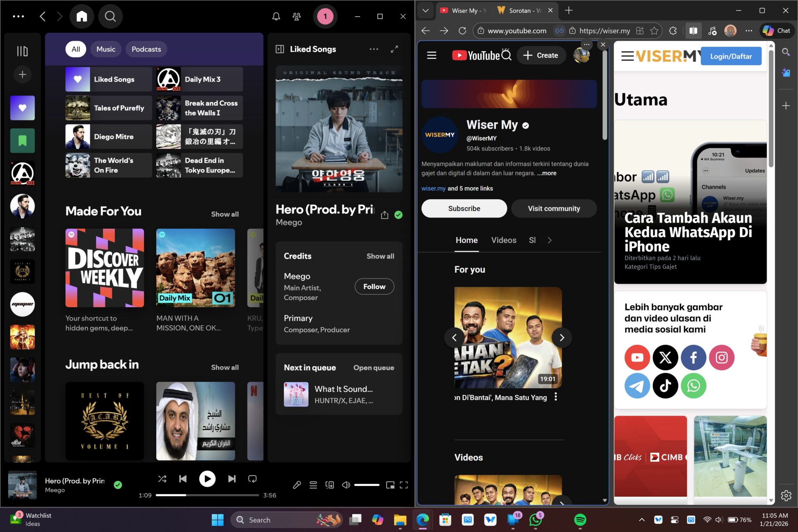798x532 pixels.
Task: Open the Friend Activity icon in Spotify
Action: tap(297, 16)
